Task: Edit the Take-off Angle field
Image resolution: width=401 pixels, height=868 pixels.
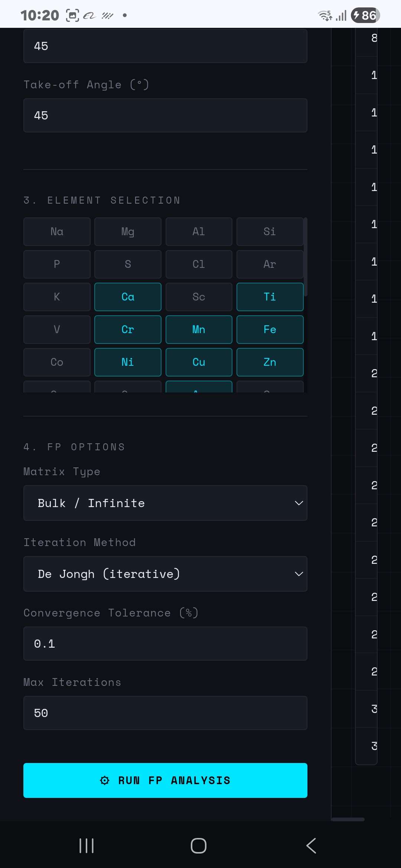Action: (x=165, y=115)
